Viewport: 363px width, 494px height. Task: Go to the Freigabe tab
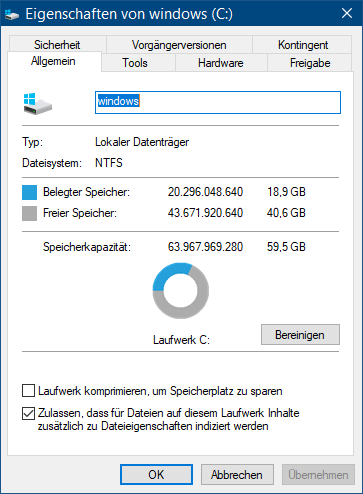[310, 63]
